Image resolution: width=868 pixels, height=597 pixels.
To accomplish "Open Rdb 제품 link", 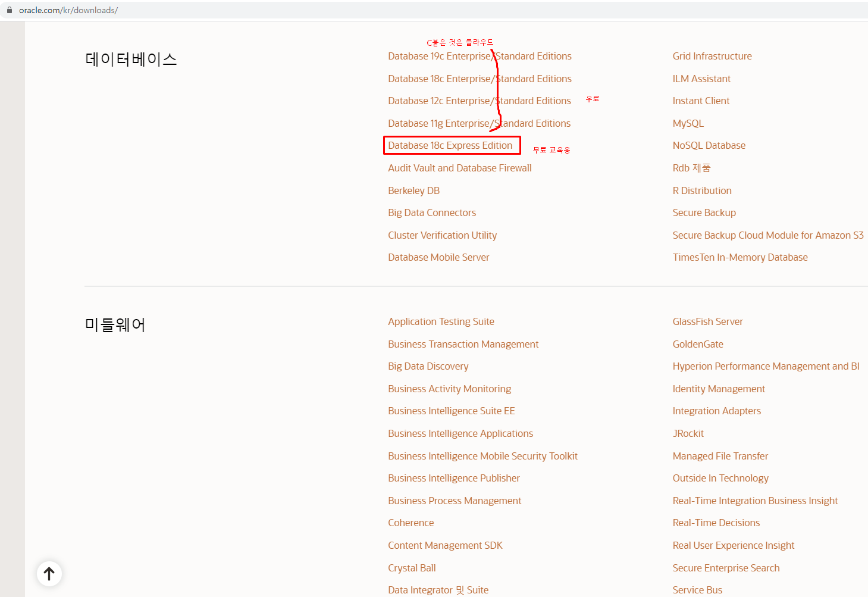I will click(691, 168).
